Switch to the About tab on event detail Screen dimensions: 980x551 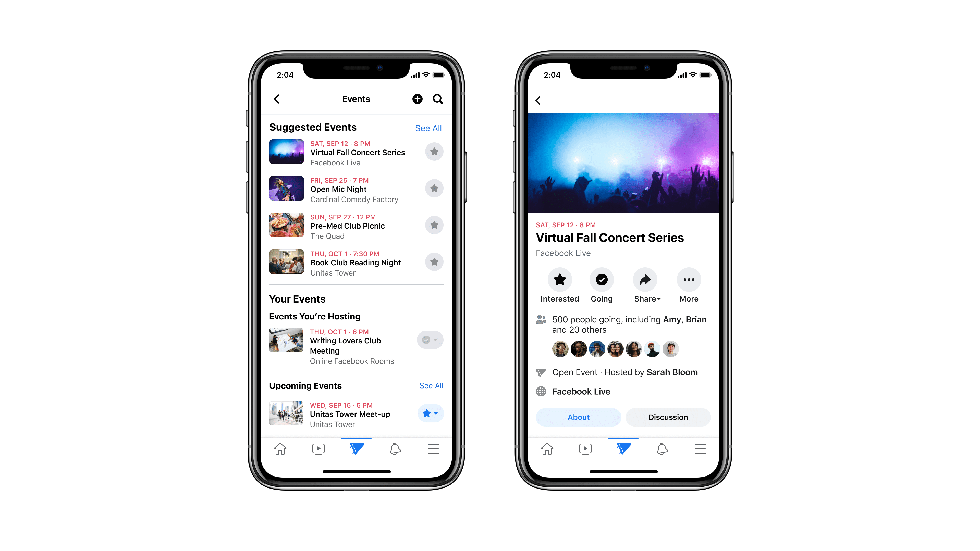coord(578,417)
